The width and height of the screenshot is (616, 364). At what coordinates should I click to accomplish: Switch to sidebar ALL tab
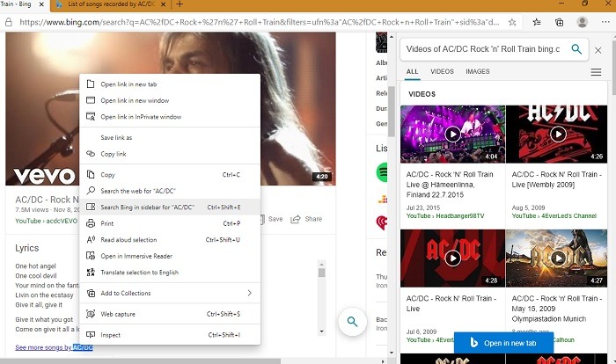point(412,71)
